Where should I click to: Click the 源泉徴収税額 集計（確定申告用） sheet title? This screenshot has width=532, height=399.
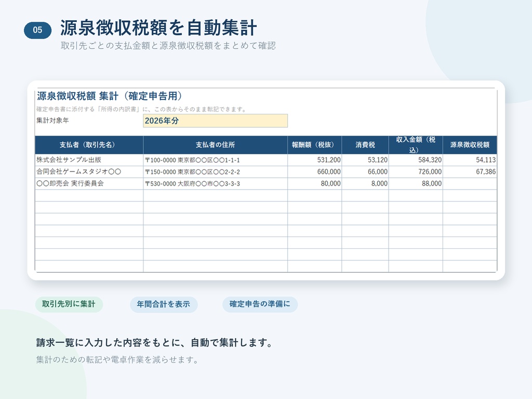109,96
